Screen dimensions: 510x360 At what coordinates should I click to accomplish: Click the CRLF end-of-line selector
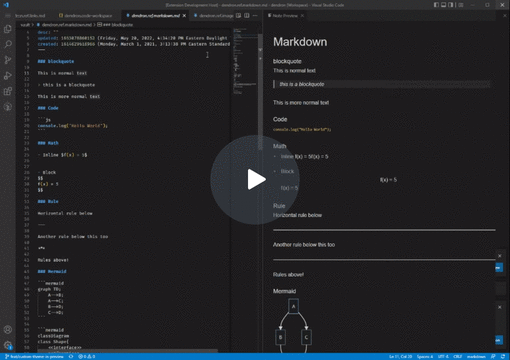click(457, 357)
